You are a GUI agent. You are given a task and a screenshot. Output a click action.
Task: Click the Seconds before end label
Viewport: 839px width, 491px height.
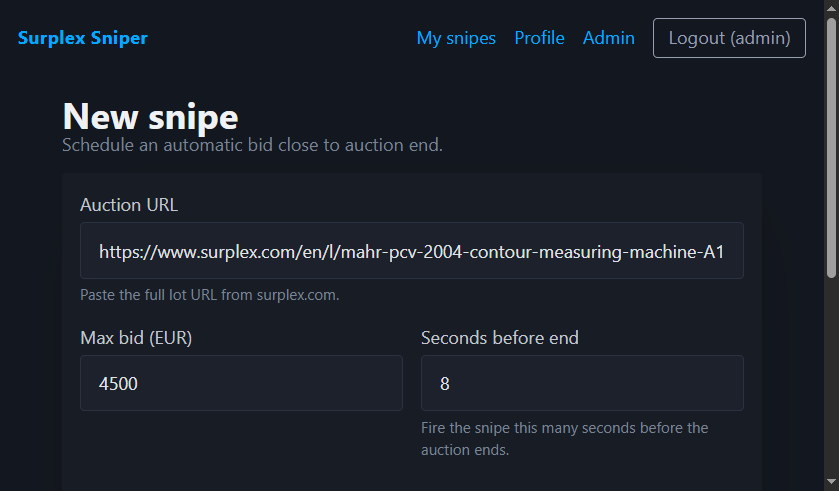click(x=499, y=338)
